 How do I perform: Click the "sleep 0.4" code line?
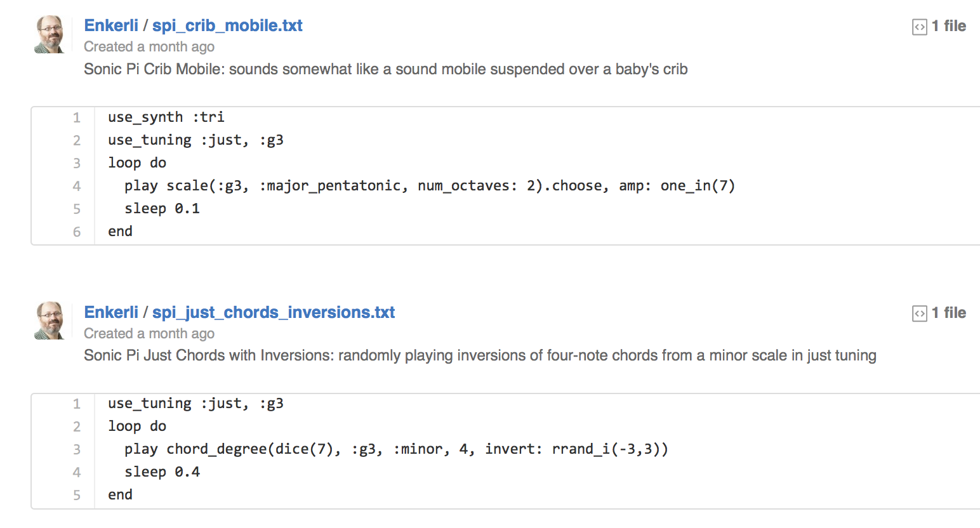pos(162,472)
